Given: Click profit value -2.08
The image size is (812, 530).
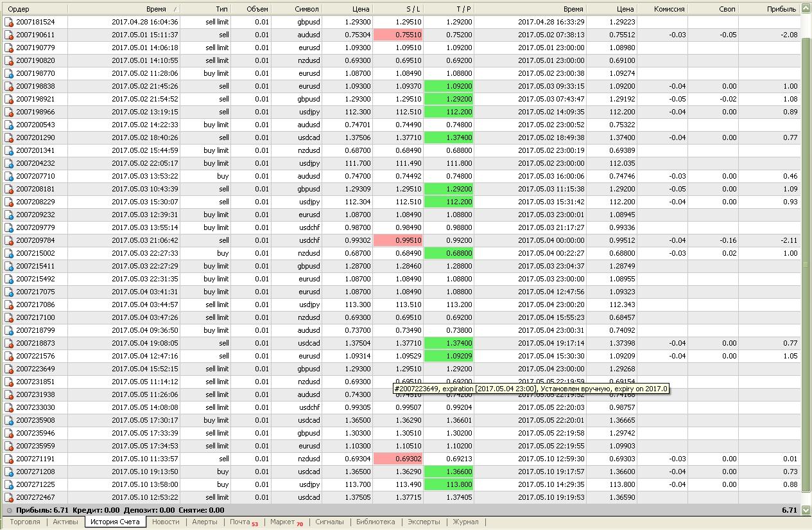Looking at the screenshot, I should coord(788,35).
